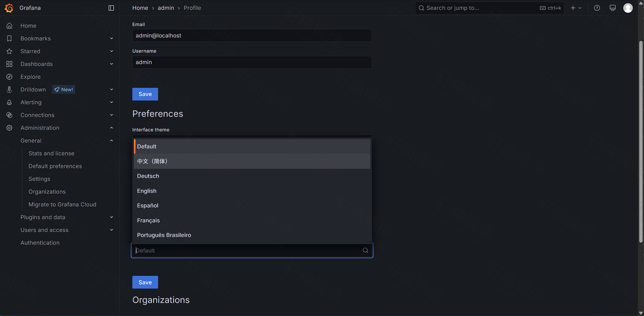Image resolution: width=644 pixels, height=316 pixels.
Task: Expand the Plugins and data chevron
Action: pyautogui.click(x=112, y=217)
